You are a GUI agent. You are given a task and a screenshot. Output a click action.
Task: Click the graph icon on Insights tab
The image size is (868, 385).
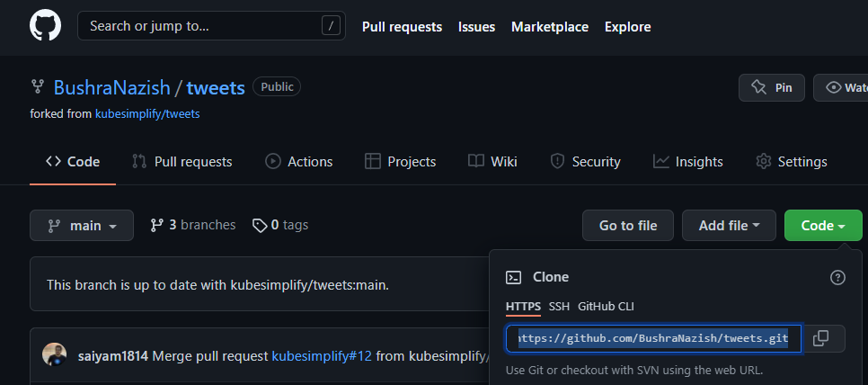pos(661,161)
